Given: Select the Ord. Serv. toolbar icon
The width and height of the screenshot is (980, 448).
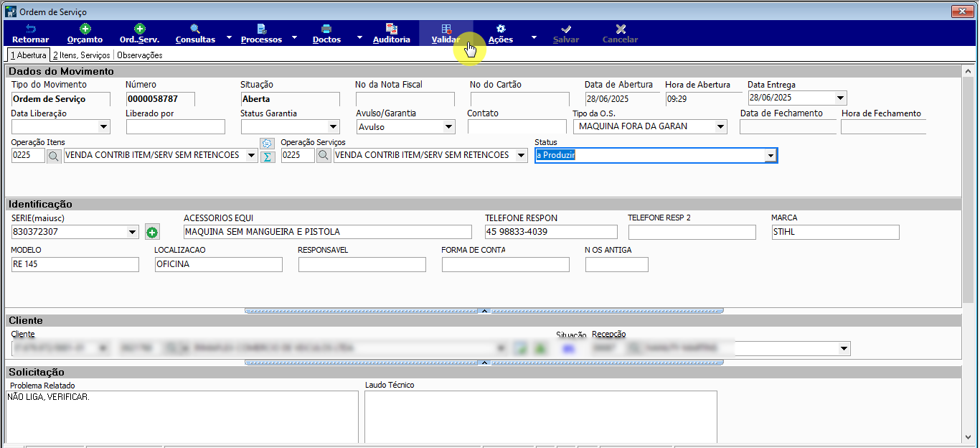Looking at the screenshot, I should [x=140, y=34].
